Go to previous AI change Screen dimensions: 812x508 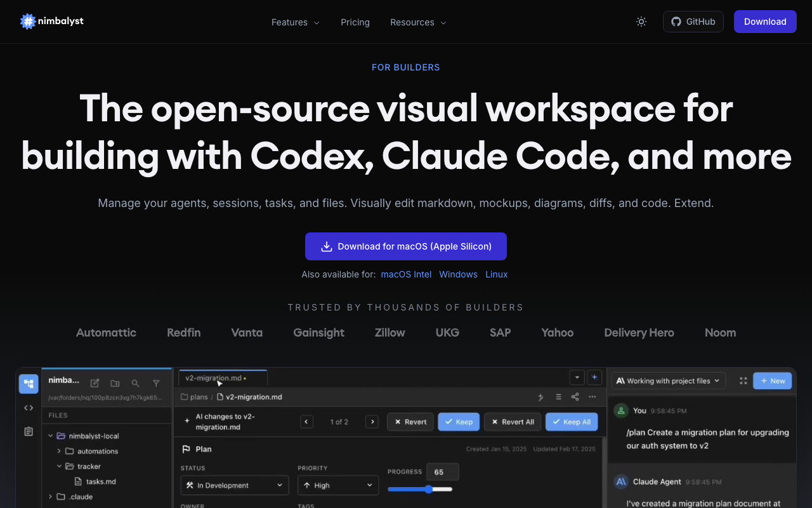coord(307,422)
